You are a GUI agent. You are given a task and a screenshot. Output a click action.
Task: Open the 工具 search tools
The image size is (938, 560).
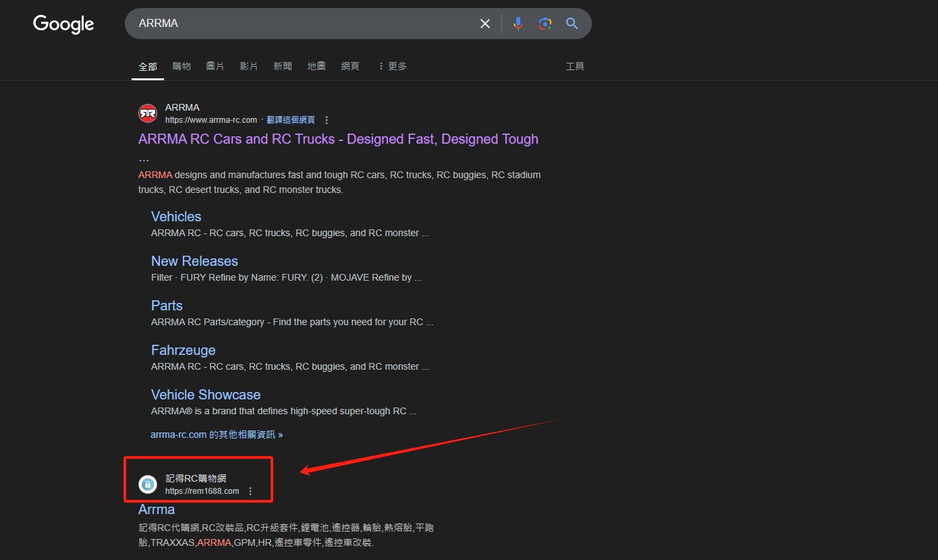coord(575,66)
